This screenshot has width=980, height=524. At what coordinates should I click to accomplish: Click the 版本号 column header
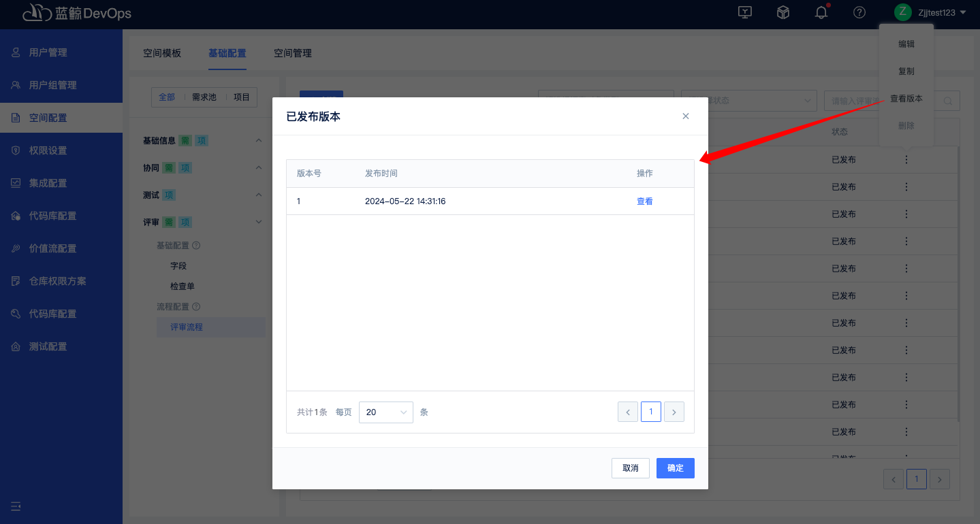click(309, 174)
